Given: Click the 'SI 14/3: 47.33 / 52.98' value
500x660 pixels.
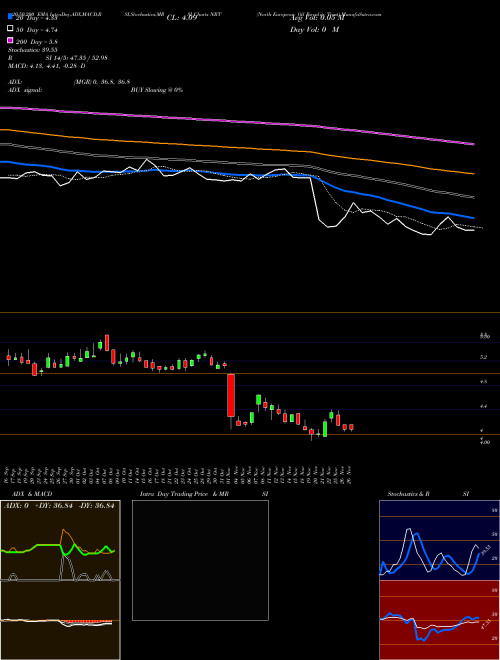Looking at the screenshot, I should [77, 58].
